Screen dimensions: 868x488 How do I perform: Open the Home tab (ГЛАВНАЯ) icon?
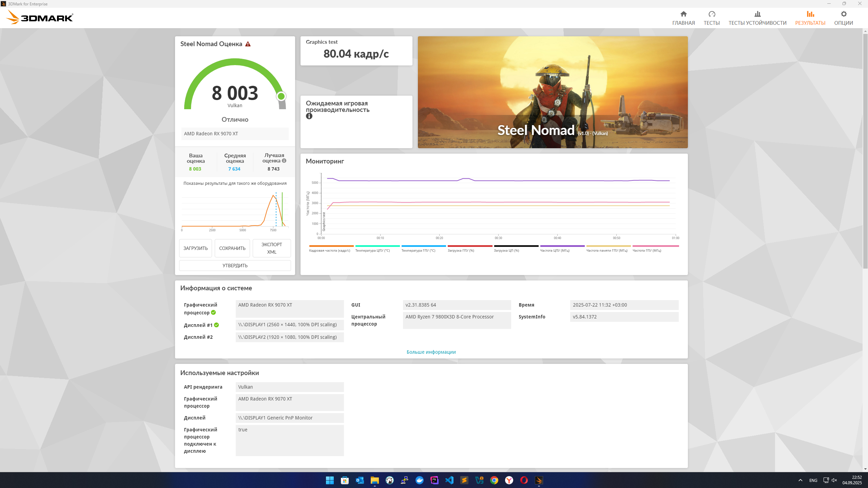[683, 14]
